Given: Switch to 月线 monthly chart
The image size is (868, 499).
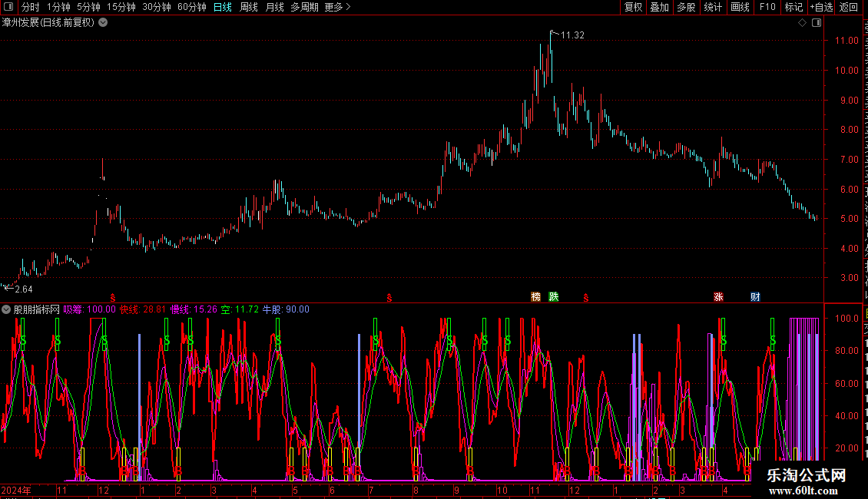Looking at the screenshot, I should coord(274,7).
